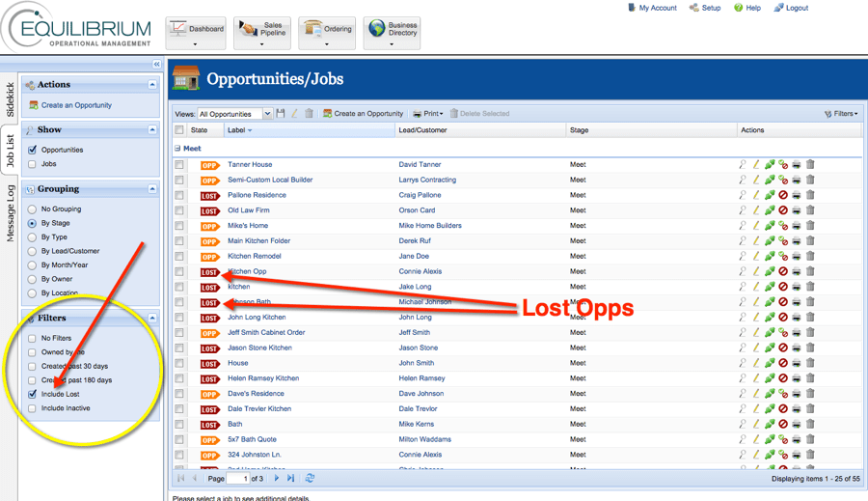Uncheck Include Lost filter
Image resolution: width=868 pixels, height=501 pixels.
tap(32, 394)
